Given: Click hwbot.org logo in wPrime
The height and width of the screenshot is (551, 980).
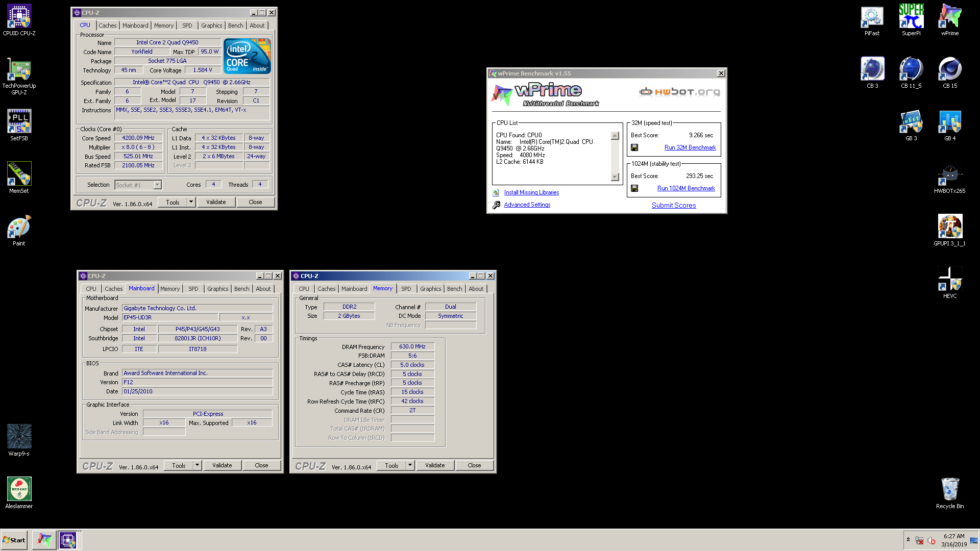Looking at the screenshot, I should [679, 91].
